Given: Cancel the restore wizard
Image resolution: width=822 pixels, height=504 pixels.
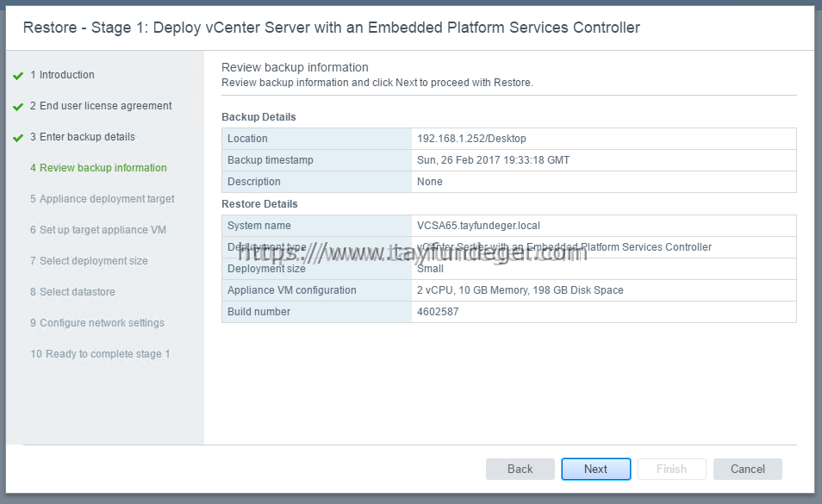Looking at the screenshot, I should tap(748, 469).
